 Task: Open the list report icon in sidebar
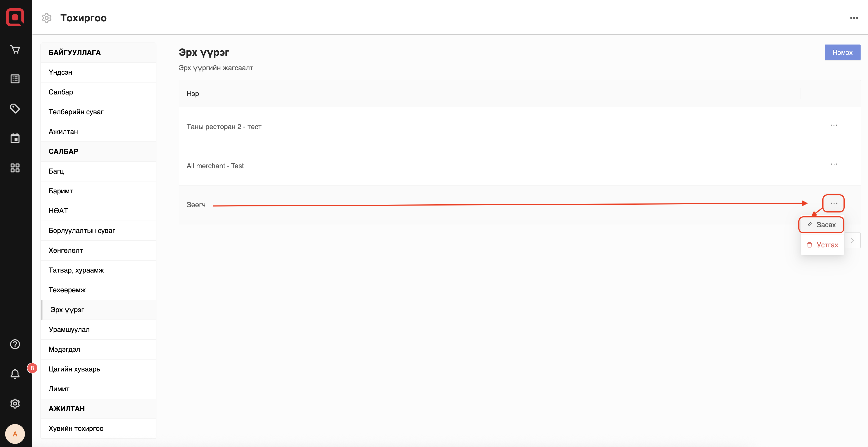click(x=15, y=79)
